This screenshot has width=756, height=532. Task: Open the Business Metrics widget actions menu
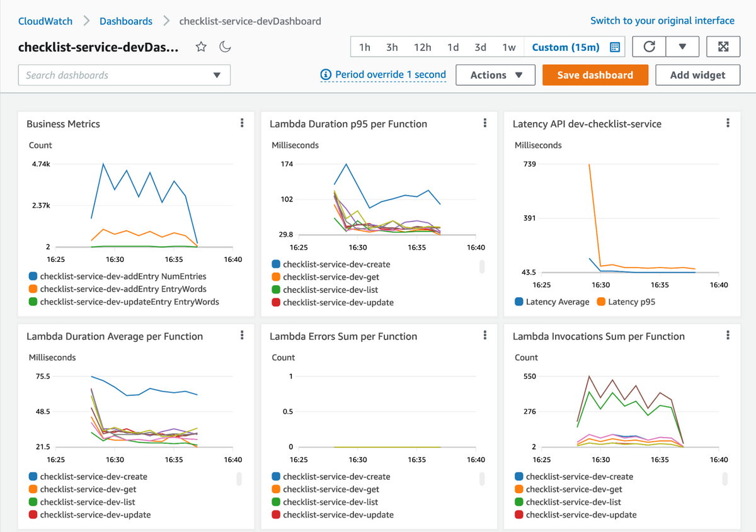(x=242, y=123)
